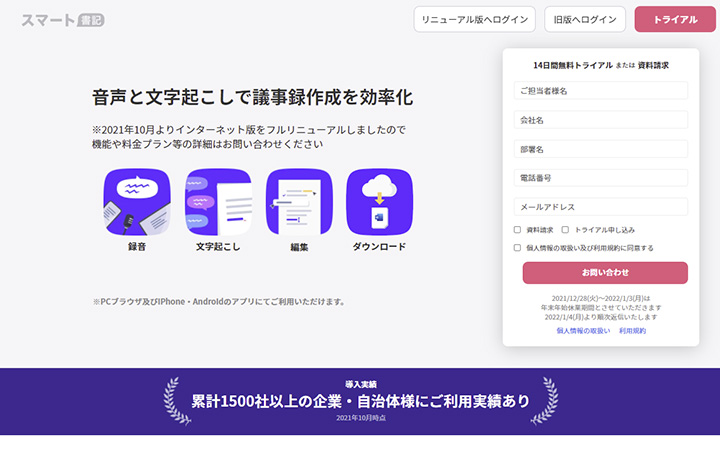720x450 pixels.
Task: Focus the 会社名 input field
Action: click(x=601, y=120)
